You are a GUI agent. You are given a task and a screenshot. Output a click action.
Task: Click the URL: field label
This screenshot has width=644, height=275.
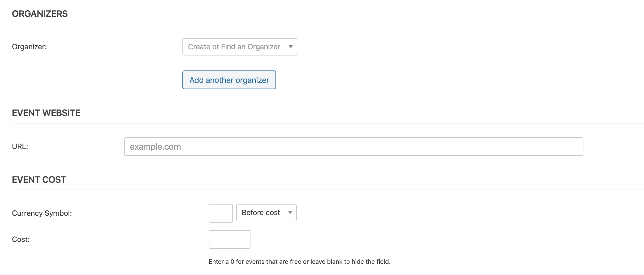20,147
